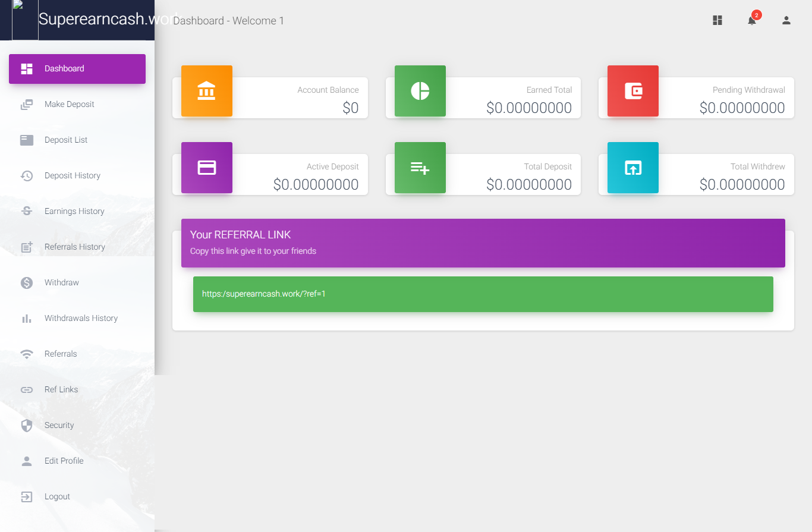
Task: Open Deposit History from the sidebar
Action: point(72,176)
